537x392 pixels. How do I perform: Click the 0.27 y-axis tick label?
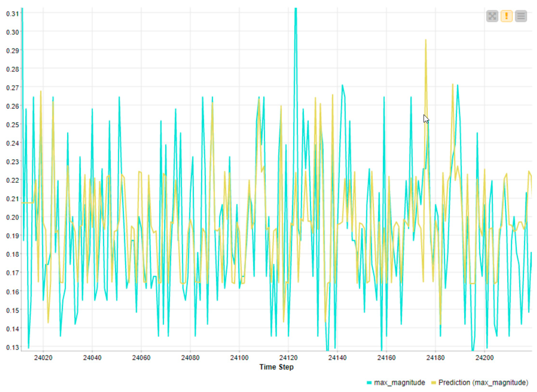pyautogui.click(x=12, y=88)
